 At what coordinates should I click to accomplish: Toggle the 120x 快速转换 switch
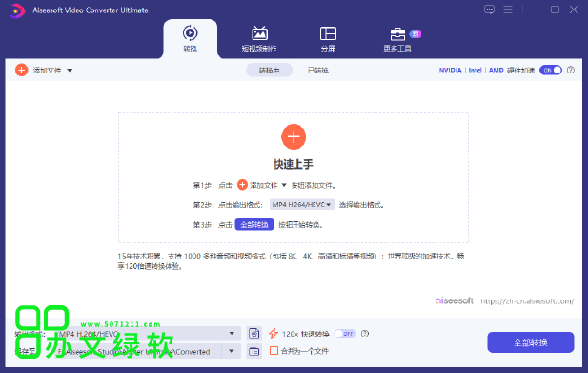click(345, 333)
